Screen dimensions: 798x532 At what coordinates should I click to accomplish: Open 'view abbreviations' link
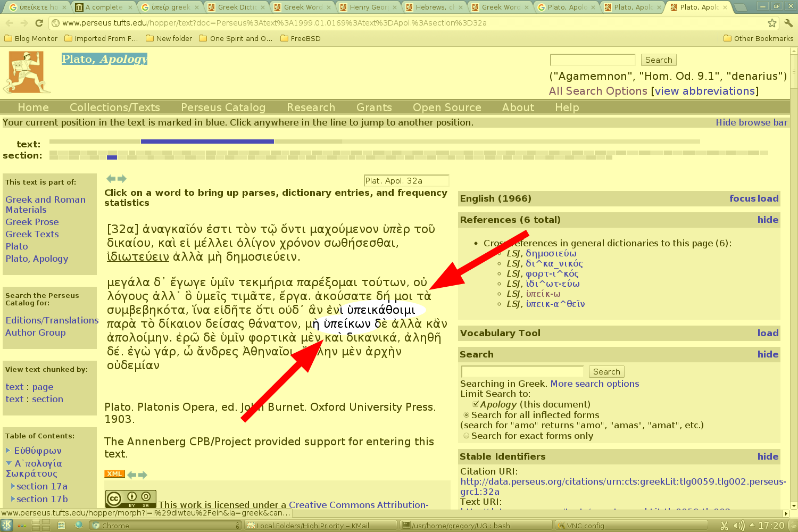705,91
